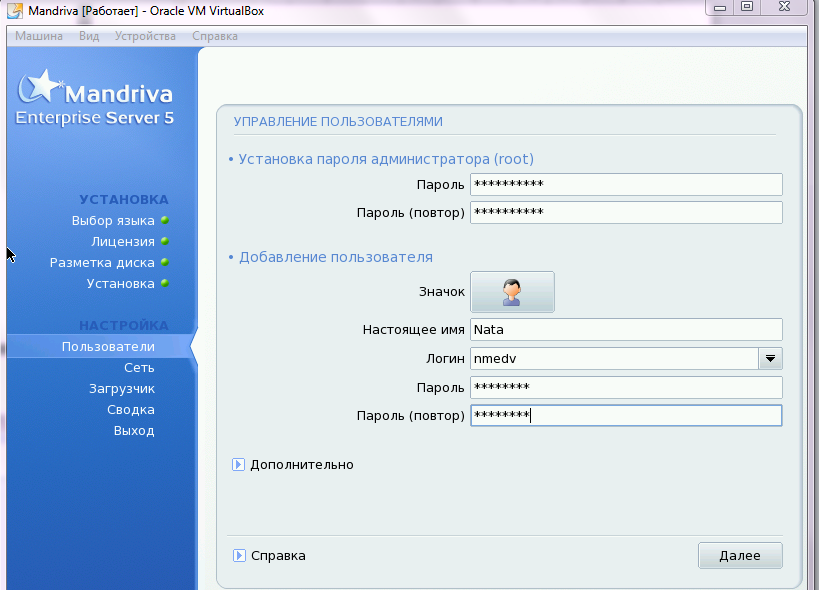The height and width of the screenshot is (590, 819).
Task: Click Установка step with green dot
Action: (121, 284)
